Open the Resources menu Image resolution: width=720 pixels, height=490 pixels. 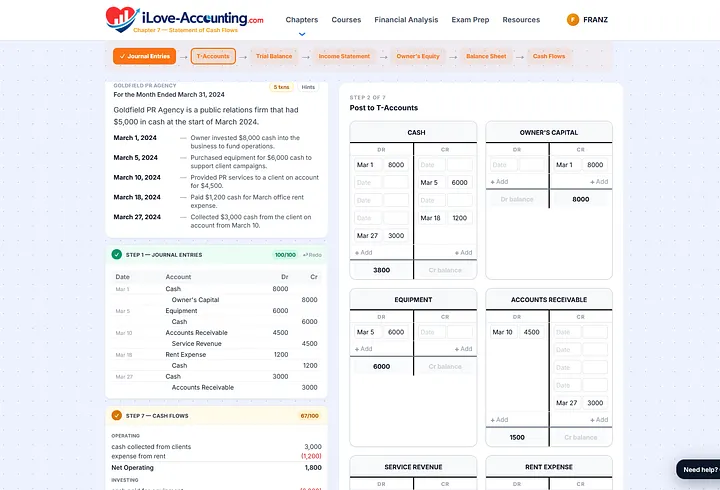click(x=521, y=20)
